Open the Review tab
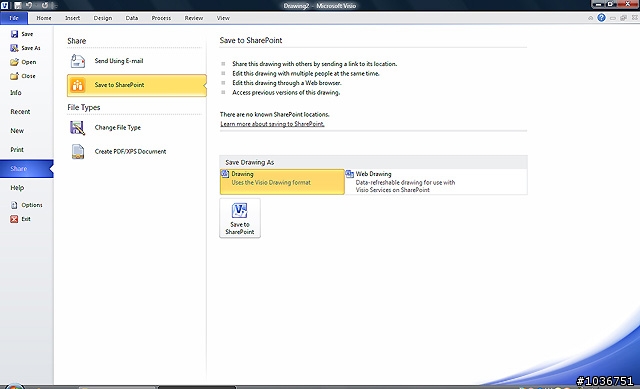 [193, 18]
